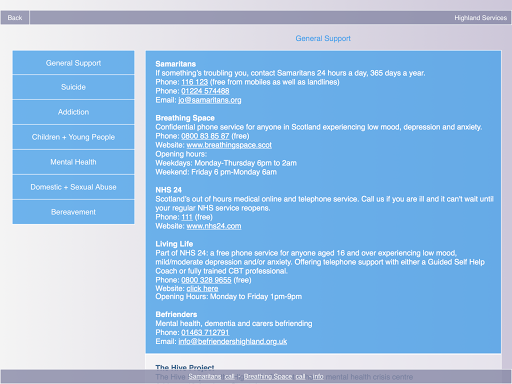Click the General Support page heading
The width and height of the screenshot is (512, 384).
point(323,38)
